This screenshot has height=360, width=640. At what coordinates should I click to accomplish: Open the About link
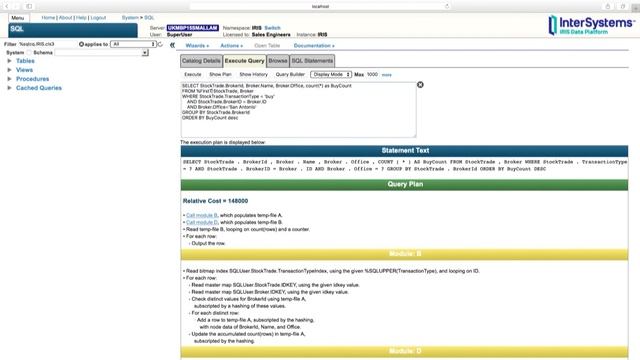coord(65,18)
